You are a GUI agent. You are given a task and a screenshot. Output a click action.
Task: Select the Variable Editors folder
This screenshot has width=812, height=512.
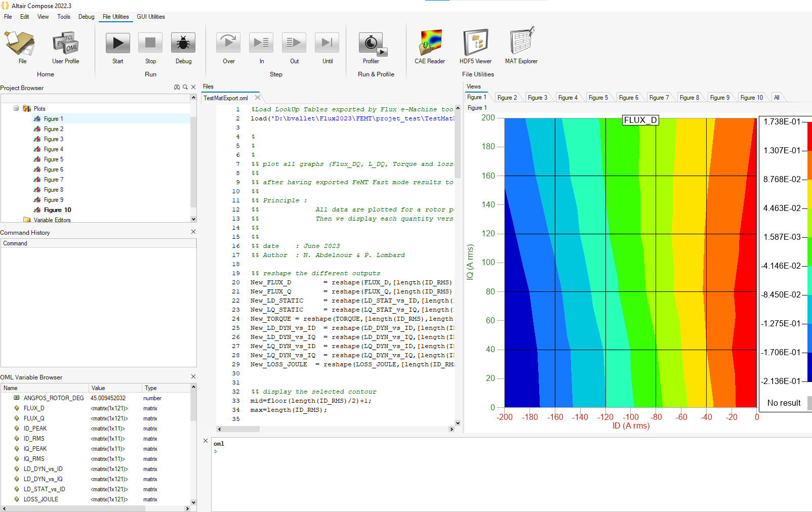(52, 220)
